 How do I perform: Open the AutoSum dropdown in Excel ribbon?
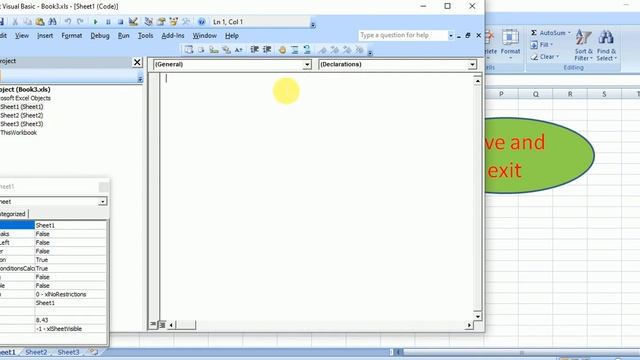coord(570,33)
